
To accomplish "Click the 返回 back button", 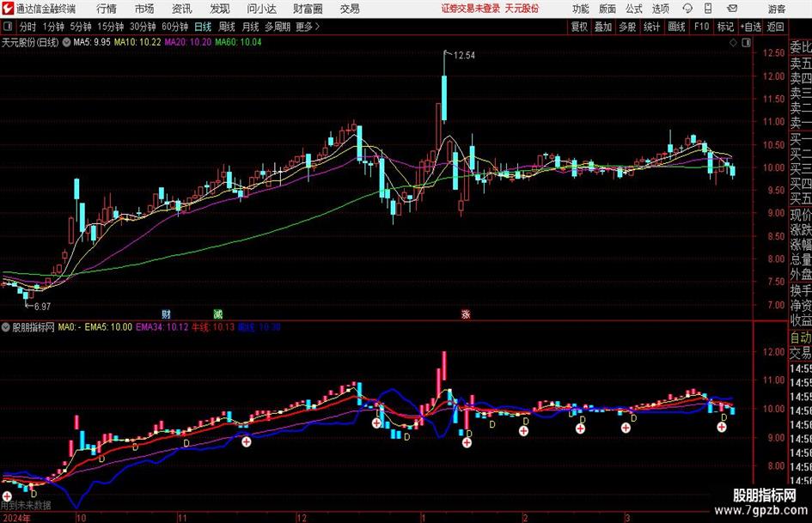I will [x=775, y=27].
